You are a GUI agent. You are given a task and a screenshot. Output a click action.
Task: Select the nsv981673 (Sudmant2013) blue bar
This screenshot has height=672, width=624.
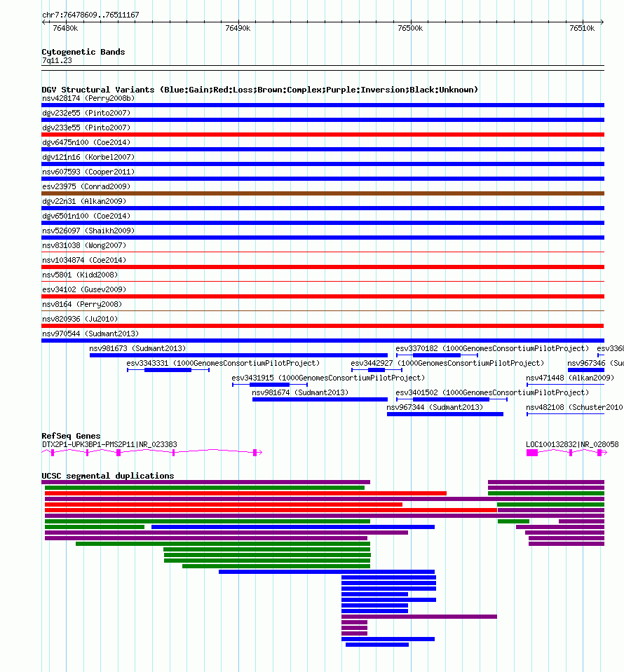[x=238, y=355]
